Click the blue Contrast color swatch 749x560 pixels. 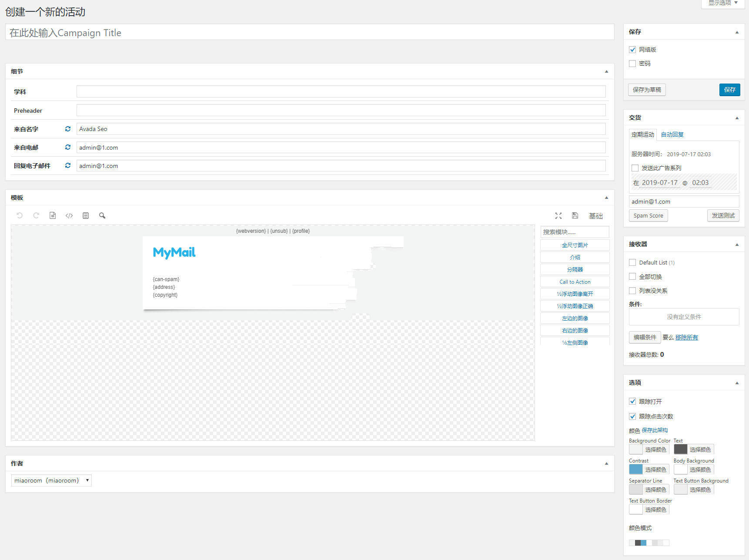pyautogui.click(x=635, y=469)
